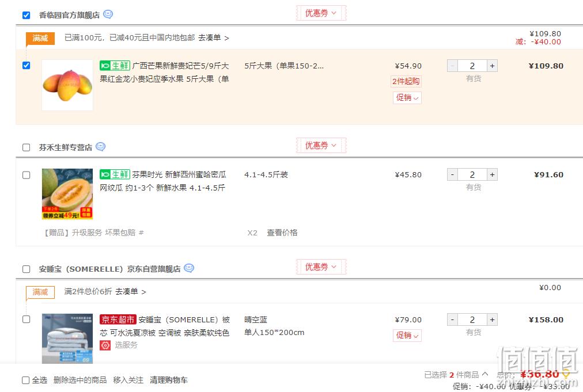Open the mango product thumbnail
This screenshot has height=392, width=583.
tap(67, 85)
